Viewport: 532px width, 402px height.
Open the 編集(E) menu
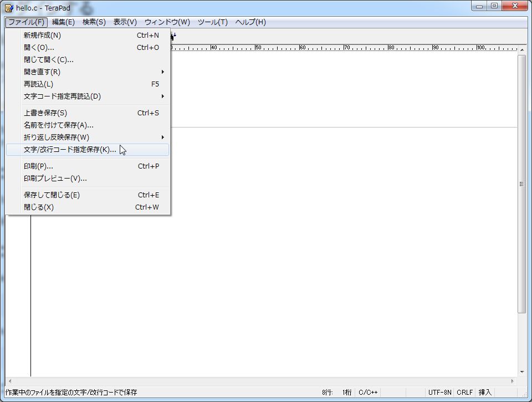63,22
